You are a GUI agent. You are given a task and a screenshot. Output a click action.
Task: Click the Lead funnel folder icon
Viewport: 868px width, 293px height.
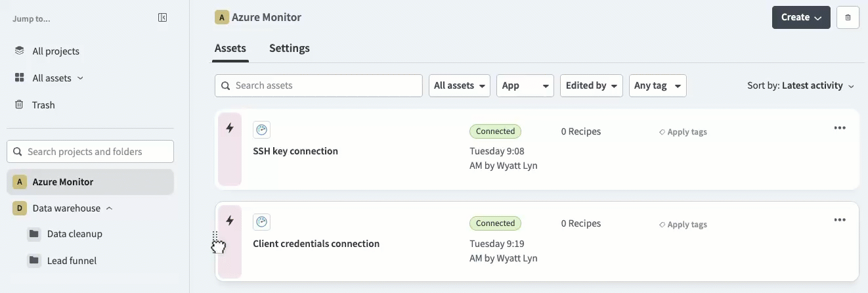coord(34,261)
